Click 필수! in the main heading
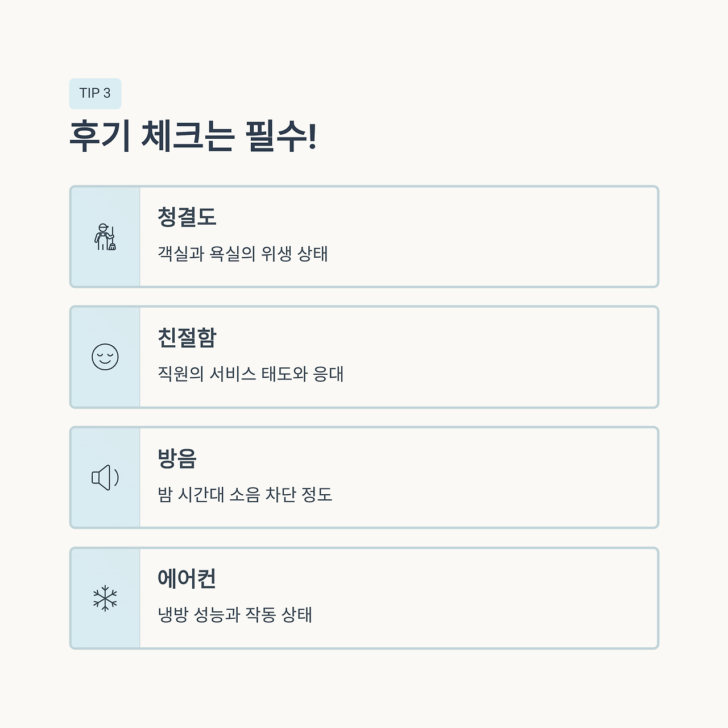This screenshot has width=728, height=728. [x=281, y=136]
